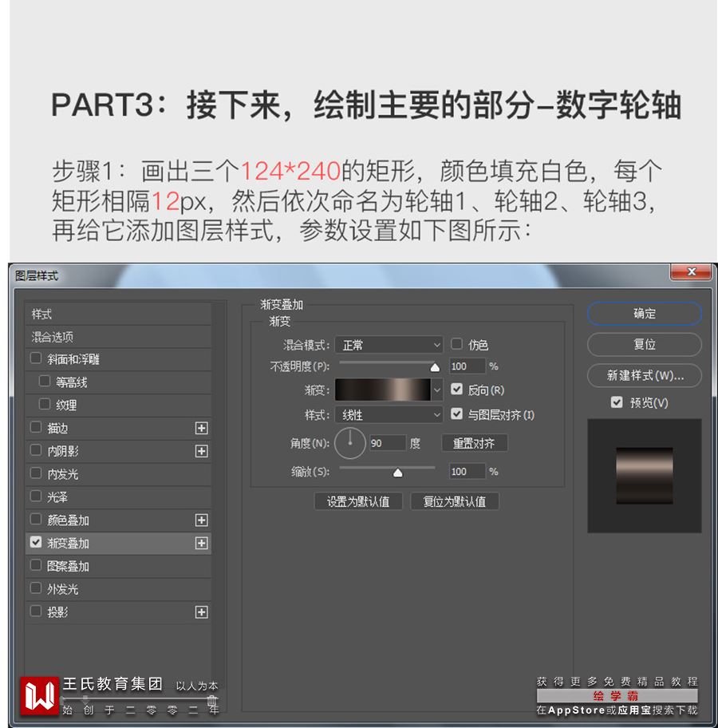Add another 颜色叠加 effect via plus icon
This screenshot has height=728, width=718.
(201, 520)
